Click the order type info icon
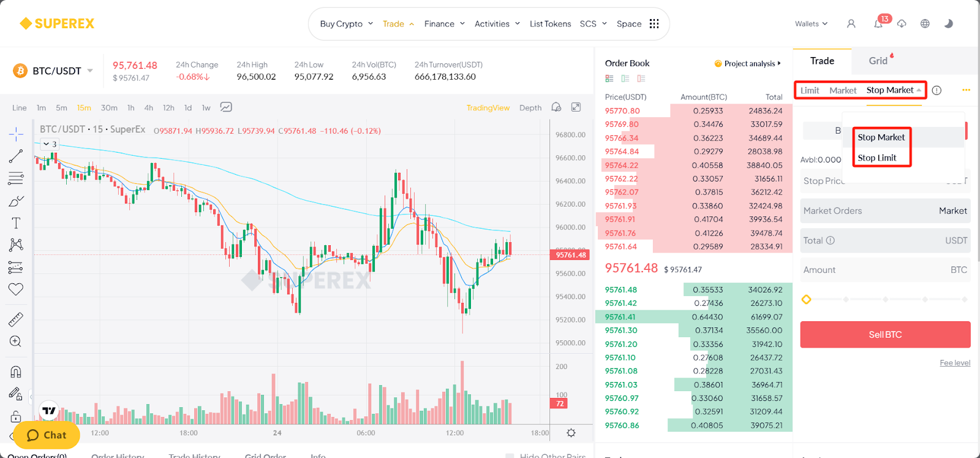This screenshot has width=980, height=458. click(x=937, y=90)
